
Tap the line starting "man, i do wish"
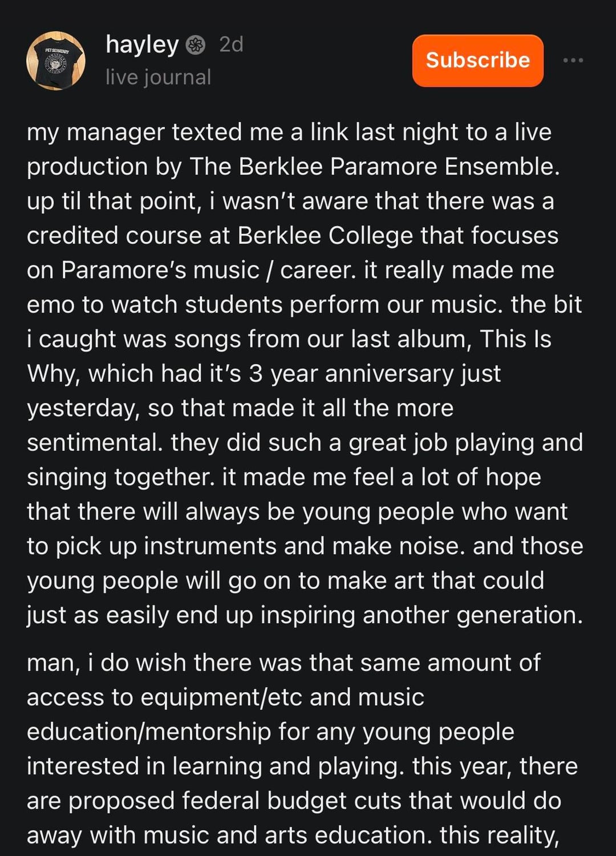coord(283,663)
